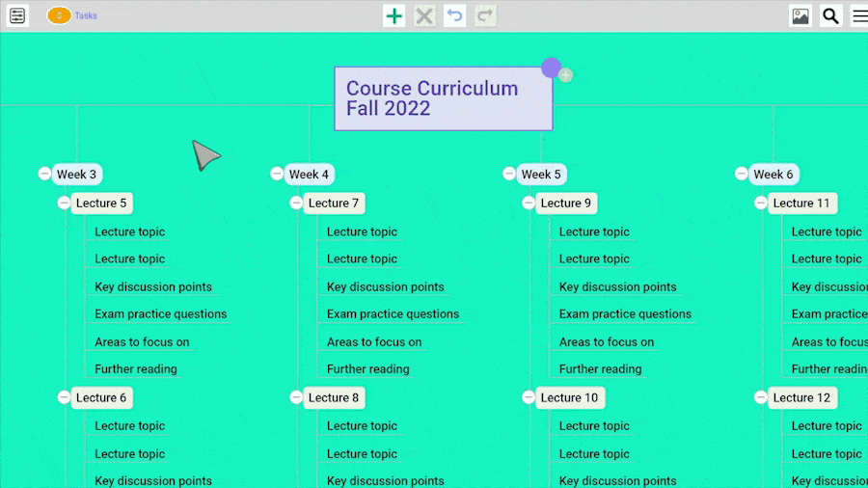
Task: Click Key discussion points under Lecture 10
Action: coord(618,481)
